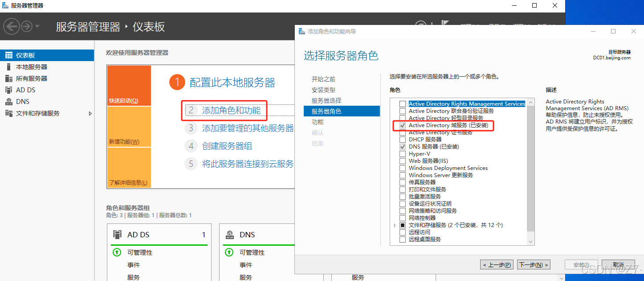This screenshot has height=281, width=644.
Task: Click role list scrollbar down arrow
Action: (530, 242)
